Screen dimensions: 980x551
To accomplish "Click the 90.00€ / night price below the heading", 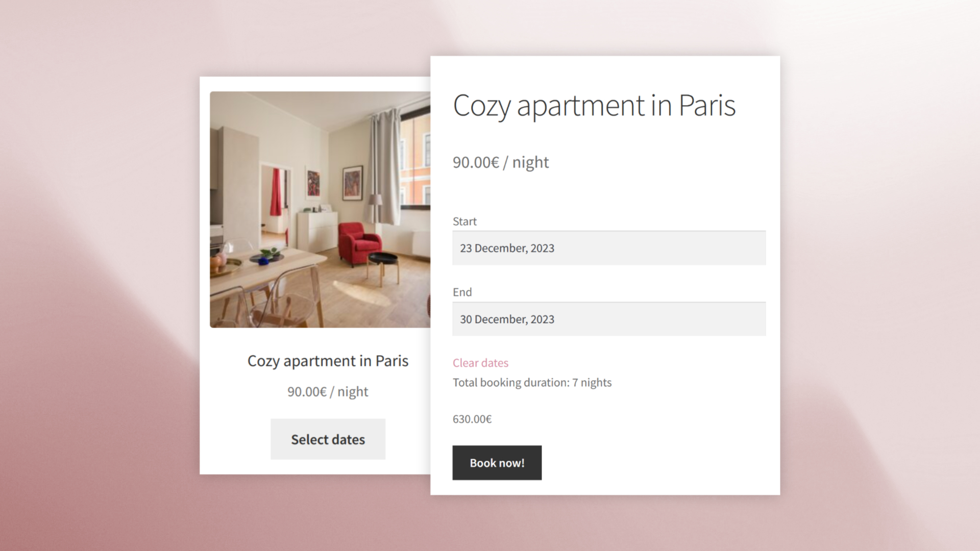I will coord(501,162).
